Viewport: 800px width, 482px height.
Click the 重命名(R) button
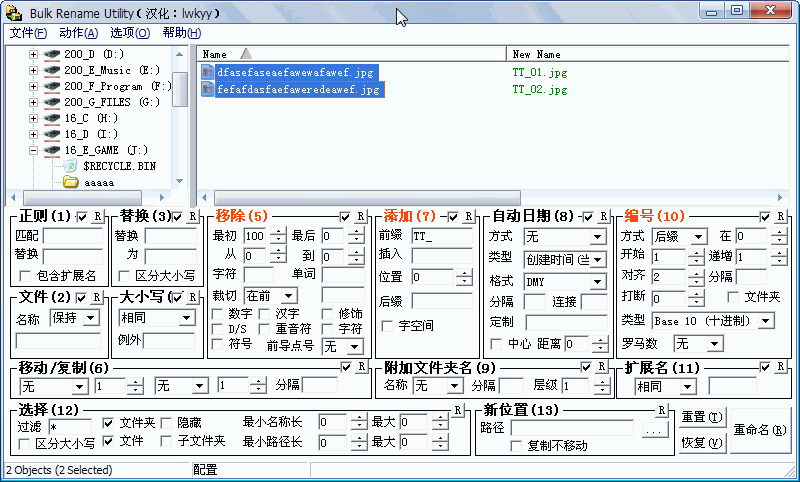pyautogui.click(x=760, y=430)
